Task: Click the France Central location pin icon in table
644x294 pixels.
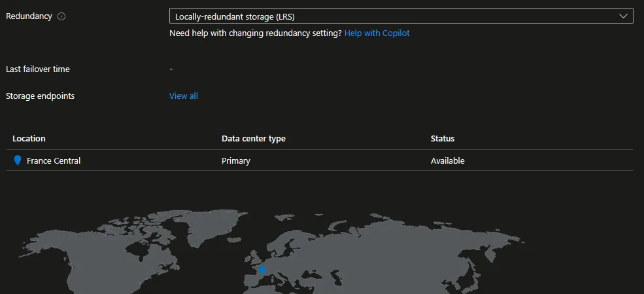Action: click(x=17, y=160)
